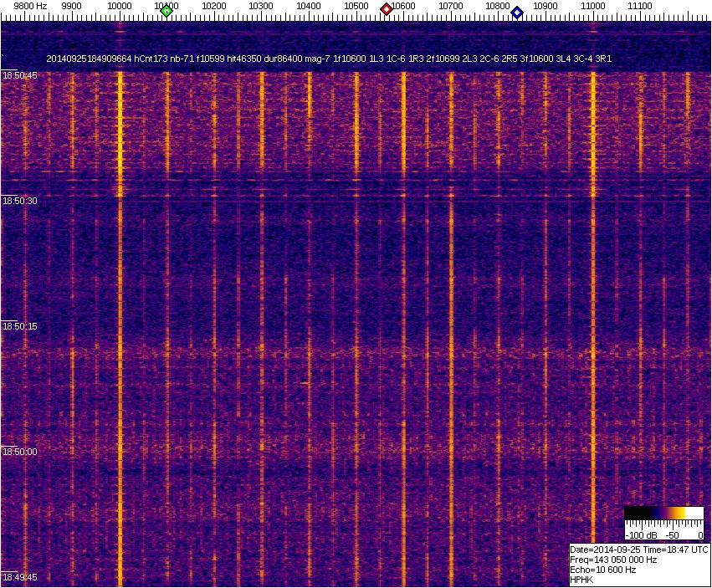712x588 pixels.
Task: Click the 18:50:30 time label
Action: click(x=18, y=202)
